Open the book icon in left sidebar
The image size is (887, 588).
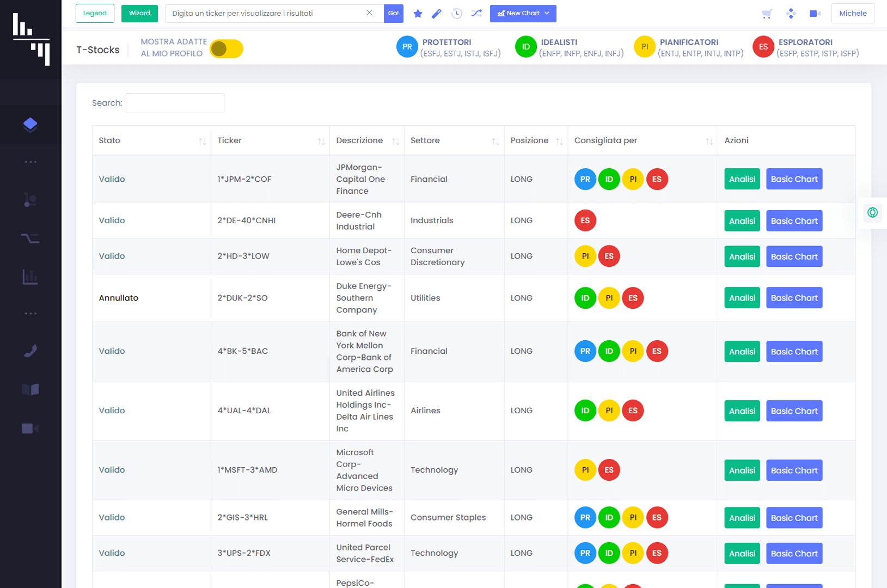pyautogui.click(x=30, y=389)
